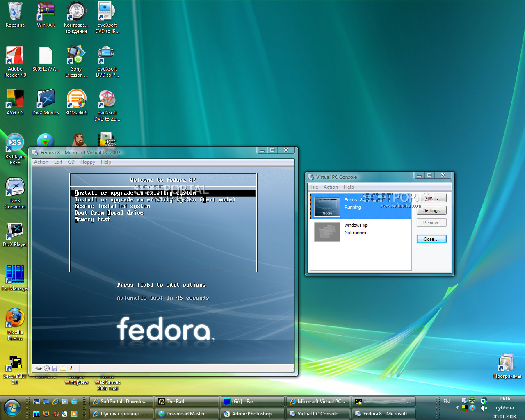Click the taskbar clock showing 19:16
This screenshot has width=525, height=420.
pos(504,399)
